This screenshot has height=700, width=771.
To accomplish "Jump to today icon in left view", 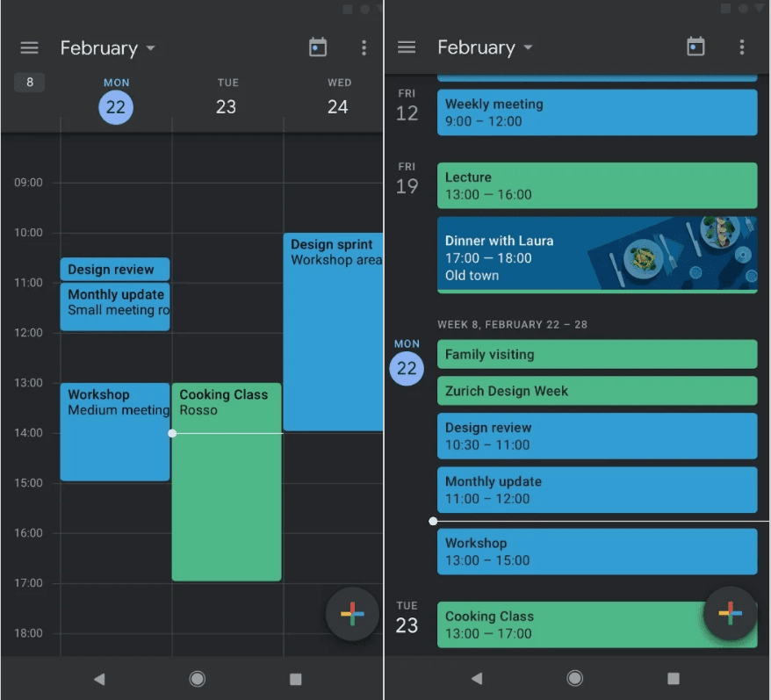I will 318,47.
